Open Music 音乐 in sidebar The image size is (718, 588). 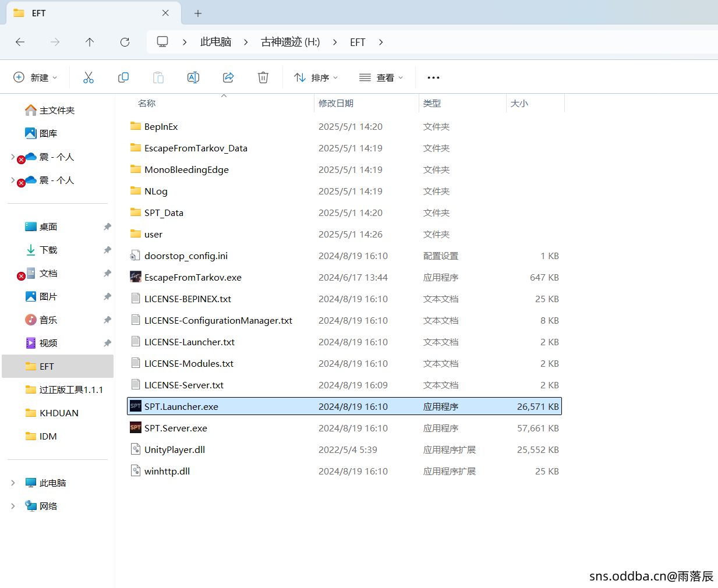click(41, 320)
